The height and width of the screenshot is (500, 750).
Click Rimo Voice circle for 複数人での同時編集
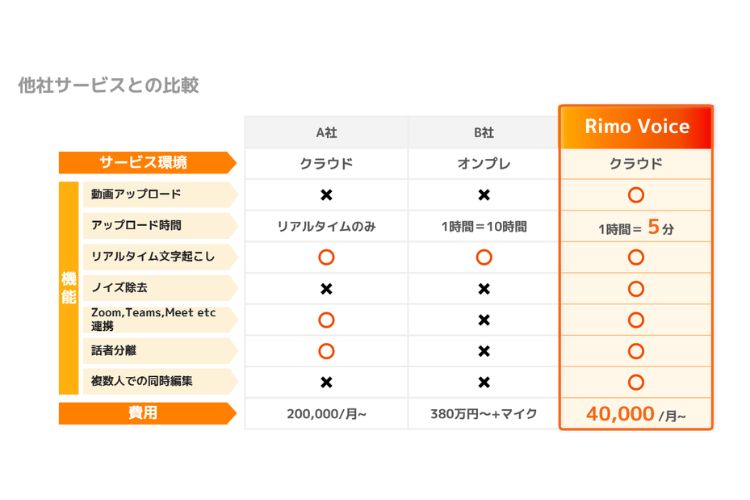(636, 382)
